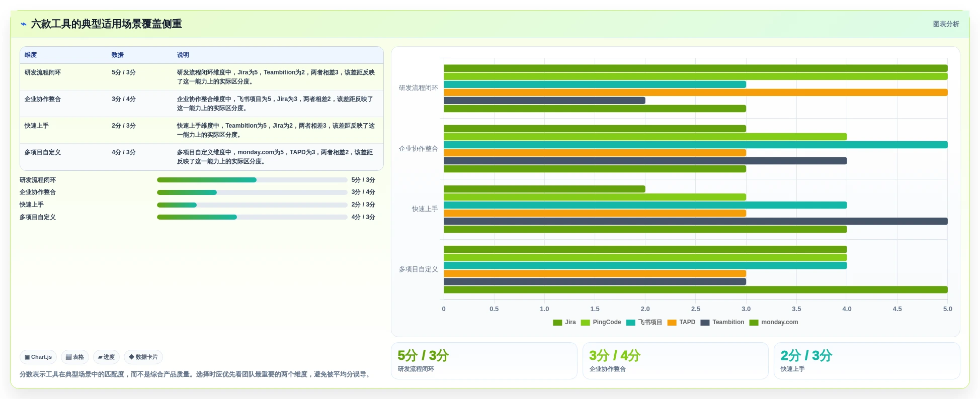Image resolution: width=980 pixels, height=399 pixels.
Task: Click the 3分 / 4分 table cell value
Action: pos(124,99)
